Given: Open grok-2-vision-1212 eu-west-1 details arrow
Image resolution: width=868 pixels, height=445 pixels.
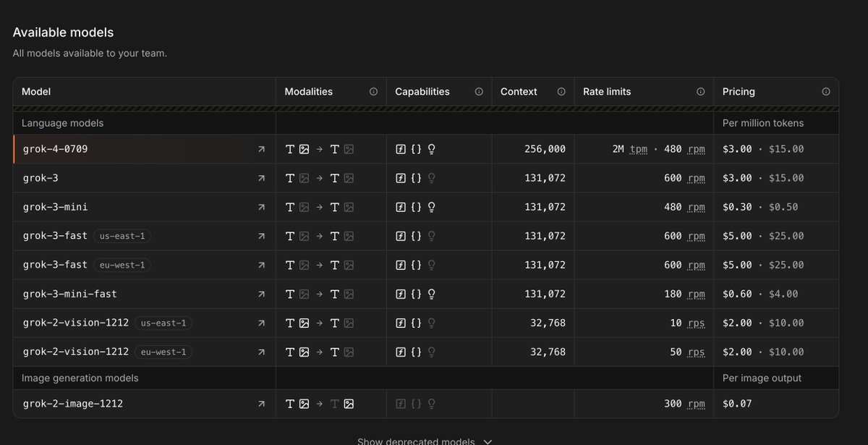Looking at the screenshot, I should [x=261, y=352].
